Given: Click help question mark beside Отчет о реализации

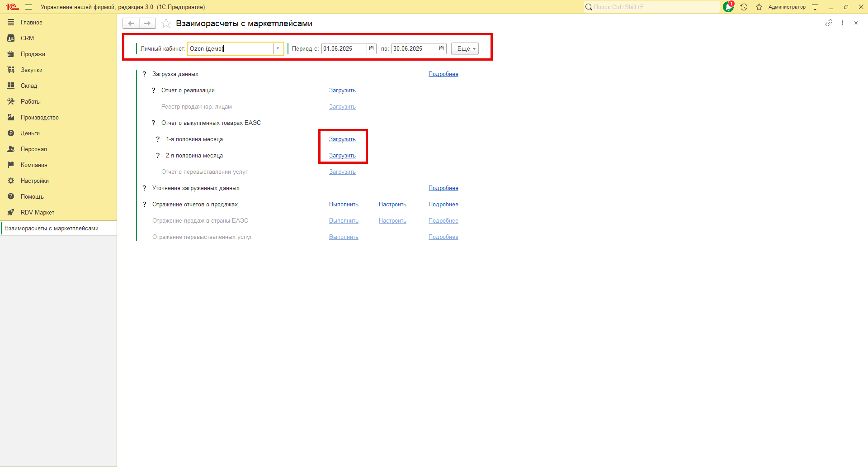Looking at the screenshot, I should pyautogui.click(x=153, y=90).
